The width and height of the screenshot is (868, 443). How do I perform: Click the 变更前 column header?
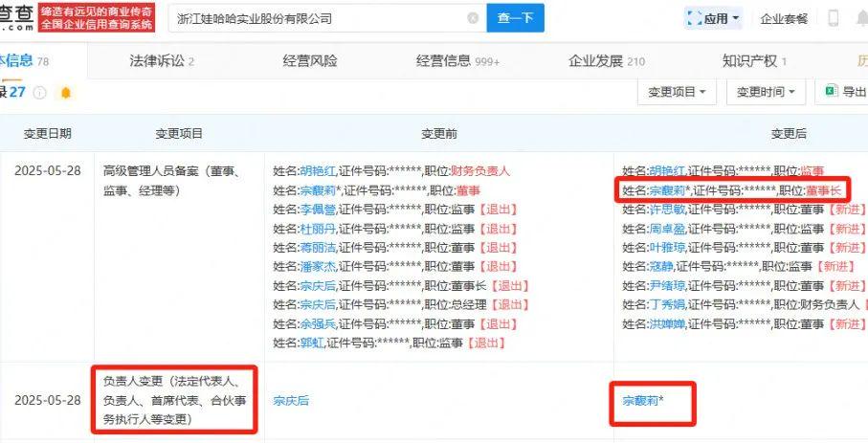[439, 133]
